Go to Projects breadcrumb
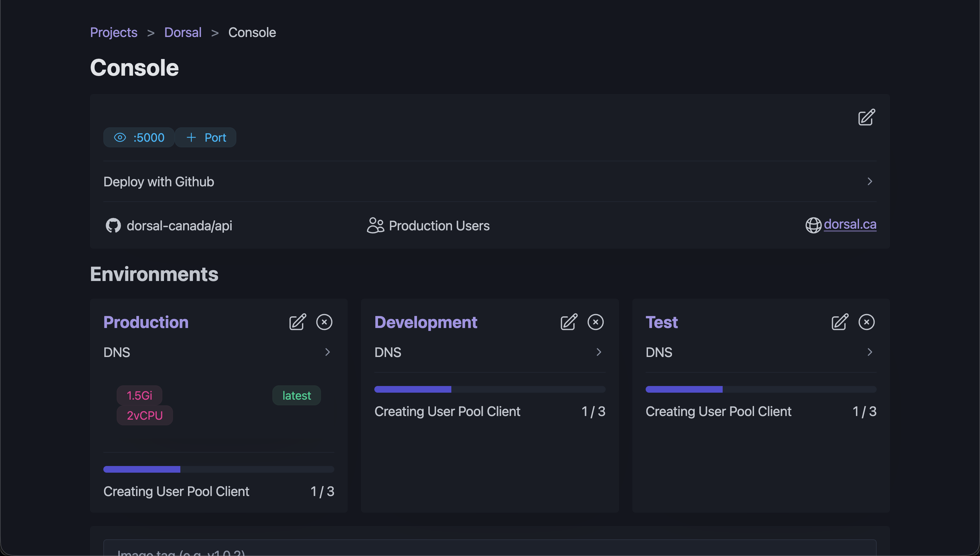980x556 pixels. [x=114, y=32]
